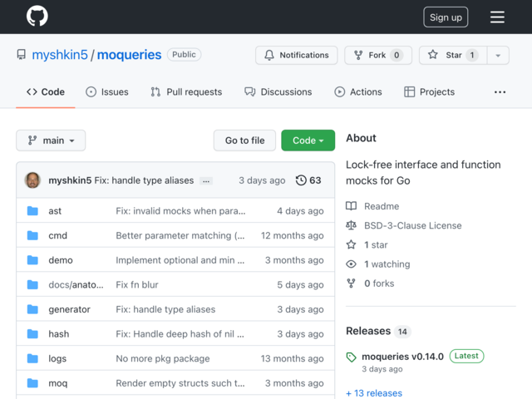Open the demo directory name
This screenshot has width=532, height=399.
click(x=61, y=260)
